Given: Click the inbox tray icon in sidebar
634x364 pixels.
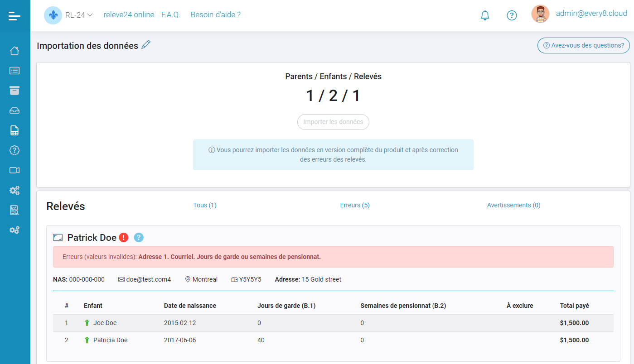Looking at the screenshot, I should click(15, 110).
